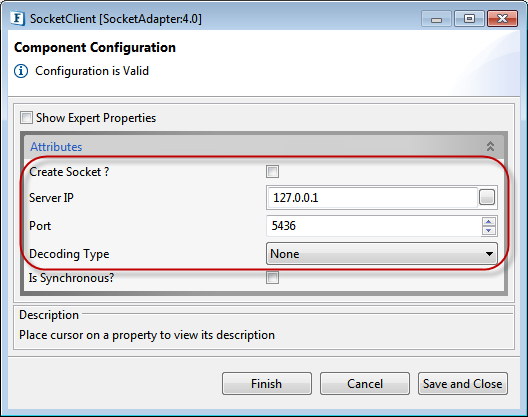
Task: Increase Port value with up arrow
Action: [x=489, y=222]
